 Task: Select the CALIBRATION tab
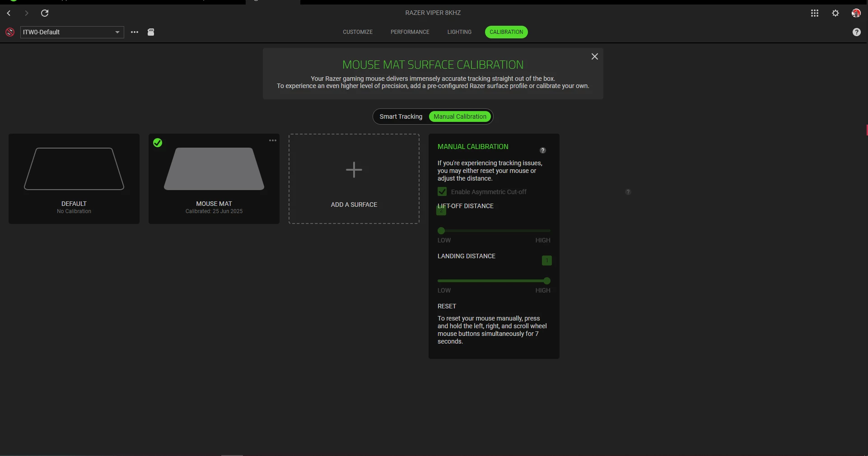pos(506,32)
